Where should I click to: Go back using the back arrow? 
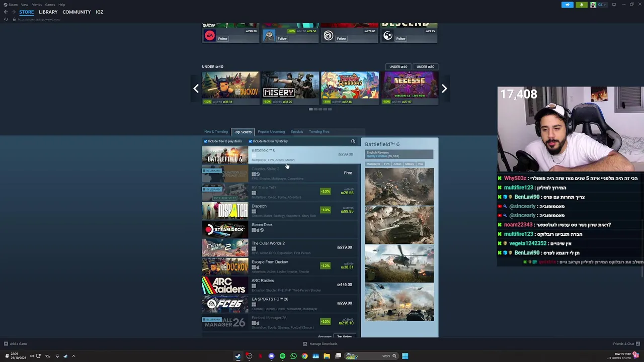(x=6, y=12)
